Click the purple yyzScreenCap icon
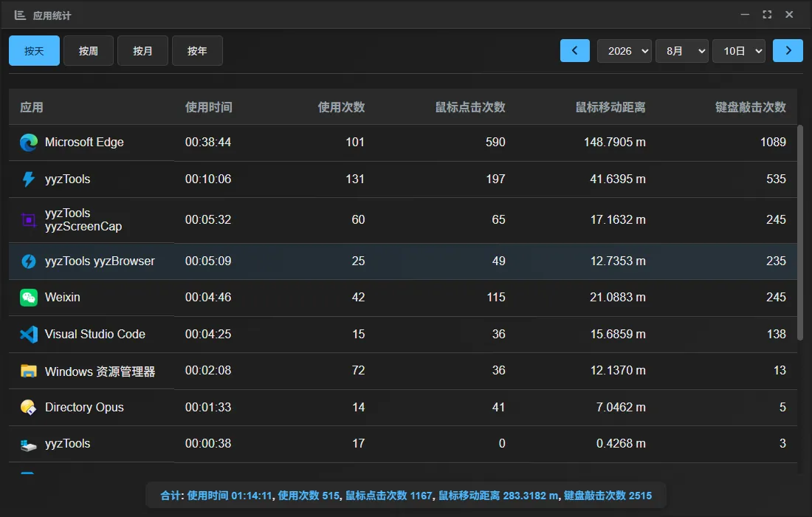 (29, 220)
